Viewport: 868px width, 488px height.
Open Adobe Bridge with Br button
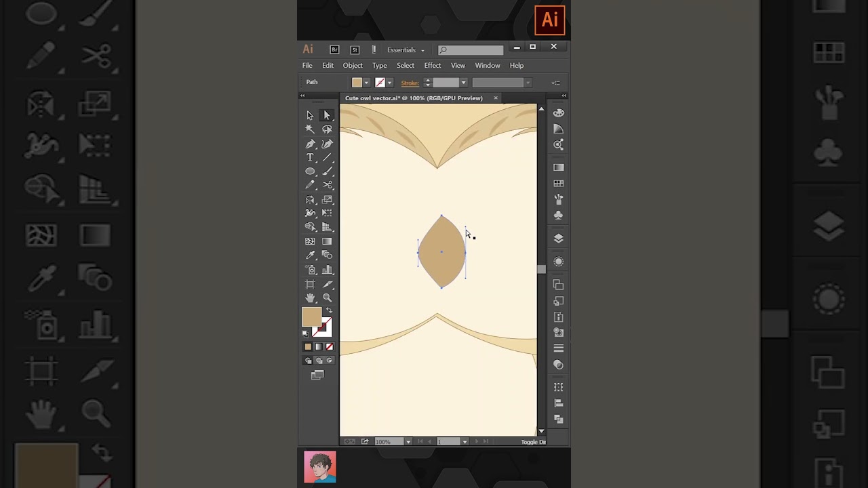click(334, 49)
